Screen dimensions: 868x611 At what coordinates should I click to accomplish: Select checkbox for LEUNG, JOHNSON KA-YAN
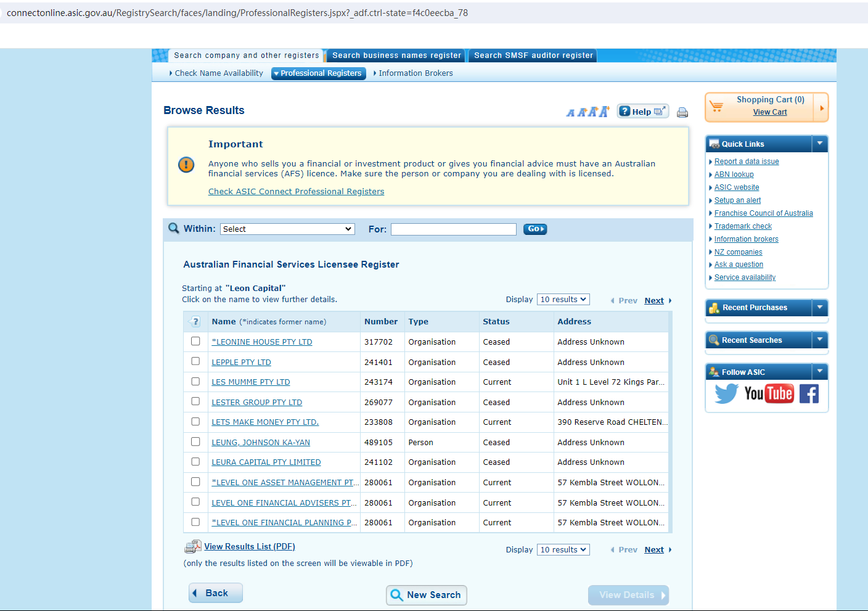(x=195, y=441)
